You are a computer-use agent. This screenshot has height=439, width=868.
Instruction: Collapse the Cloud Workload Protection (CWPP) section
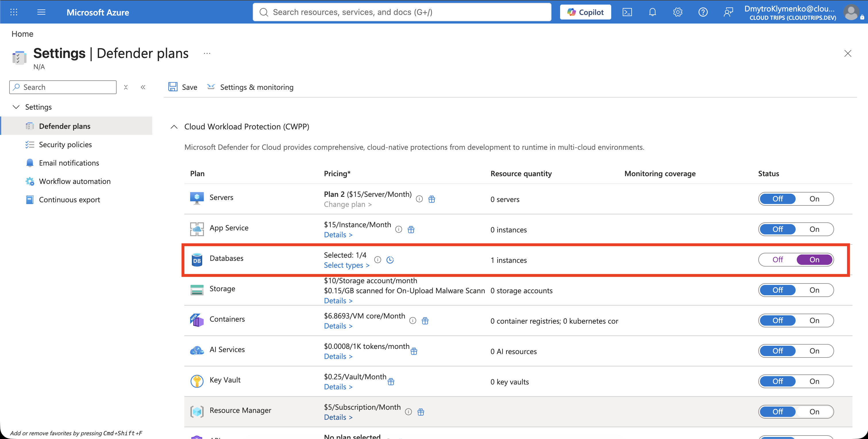(x=174, y=127)
